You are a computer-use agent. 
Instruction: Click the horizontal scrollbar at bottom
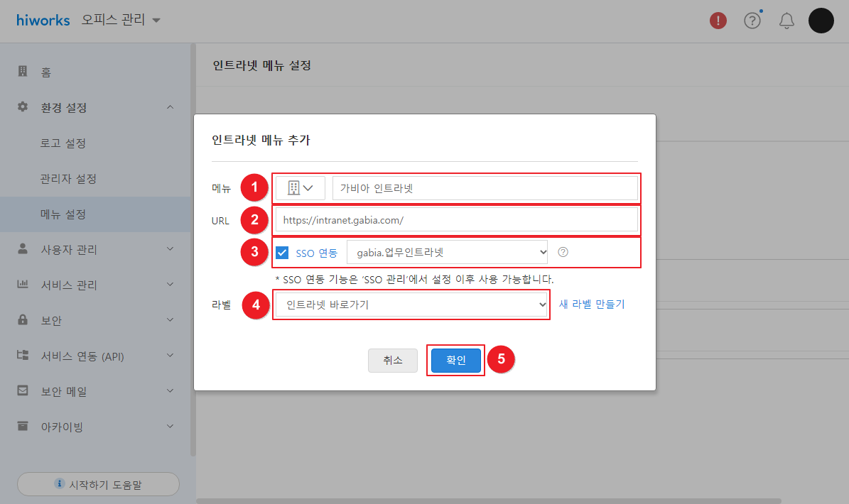pos(488,500)
